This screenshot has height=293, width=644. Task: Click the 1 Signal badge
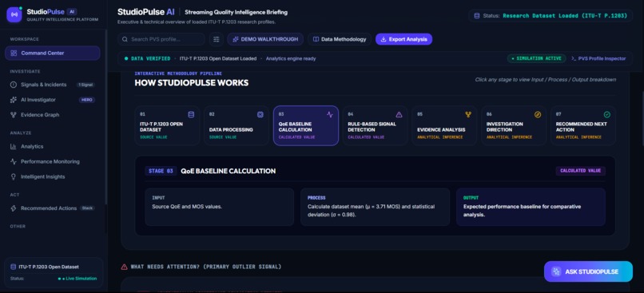click(85, 85)
